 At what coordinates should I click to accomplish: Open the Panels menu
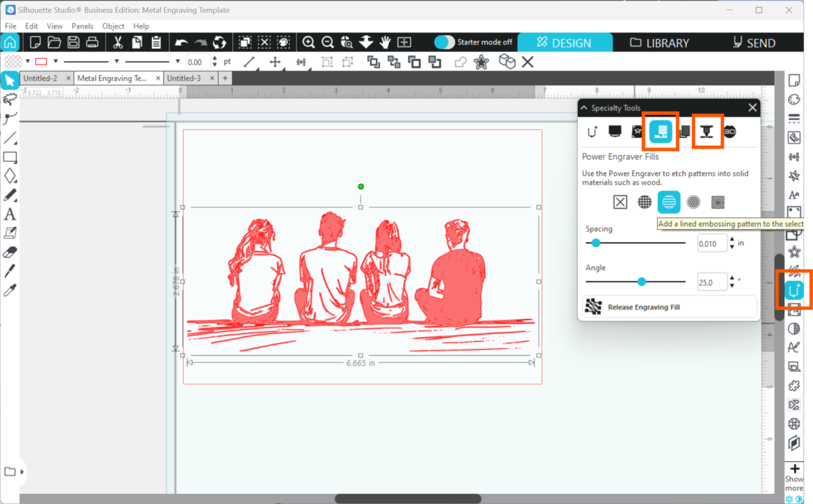tap(82, 26)
